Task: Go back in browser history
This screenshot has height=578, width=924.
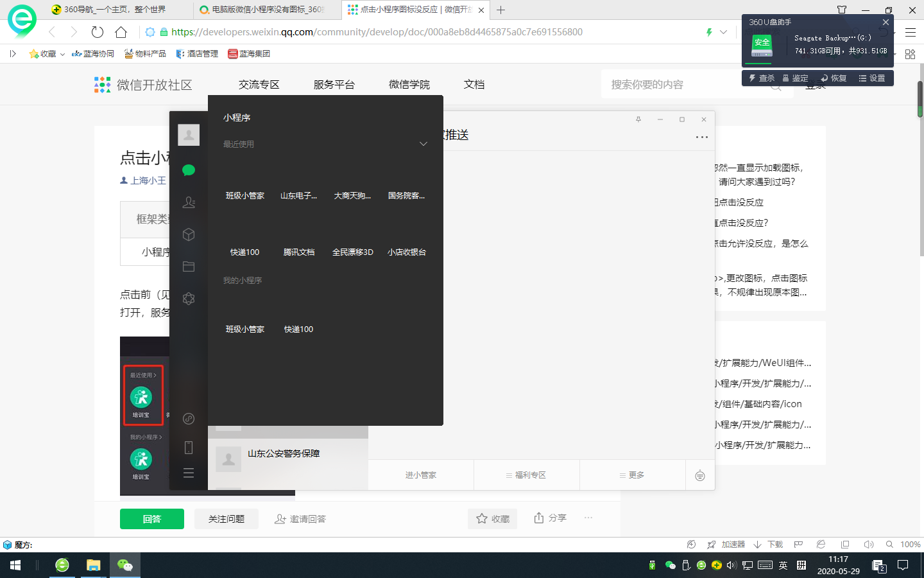Action: click(x=53, y=32)
